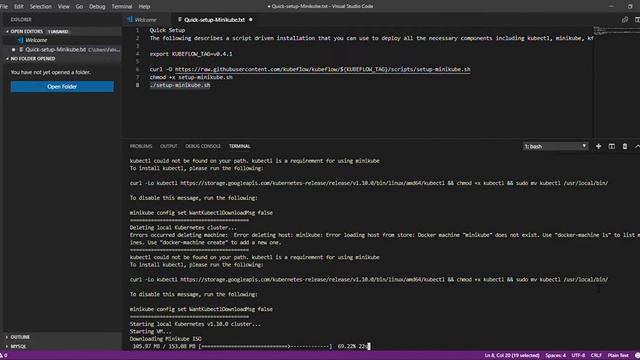This screenshot has height=360, width=640.
Task: Click Ln 8, Col 20 in the status bar
Action: click(x=512, y=356)
